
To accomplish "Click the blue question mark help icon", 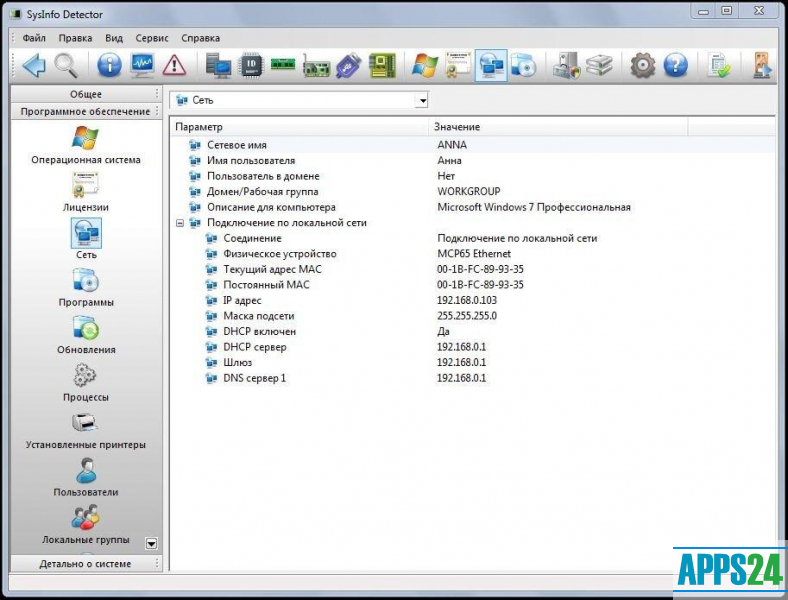I will click(675, 65).
